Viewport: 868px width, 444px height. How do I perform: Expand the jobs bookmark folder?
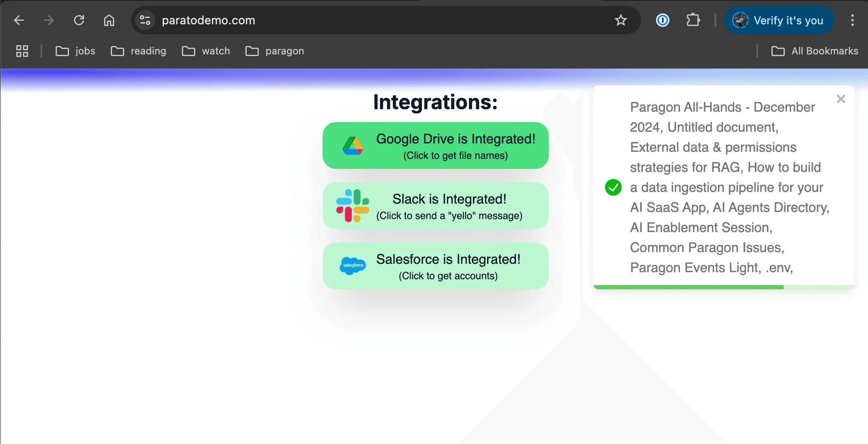click(75, 51)
